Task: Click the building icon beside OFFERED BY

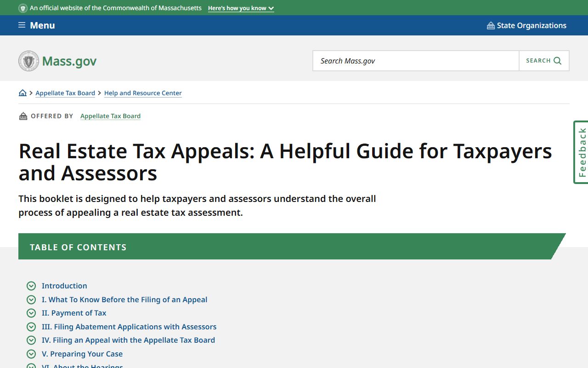Action: 23,116
